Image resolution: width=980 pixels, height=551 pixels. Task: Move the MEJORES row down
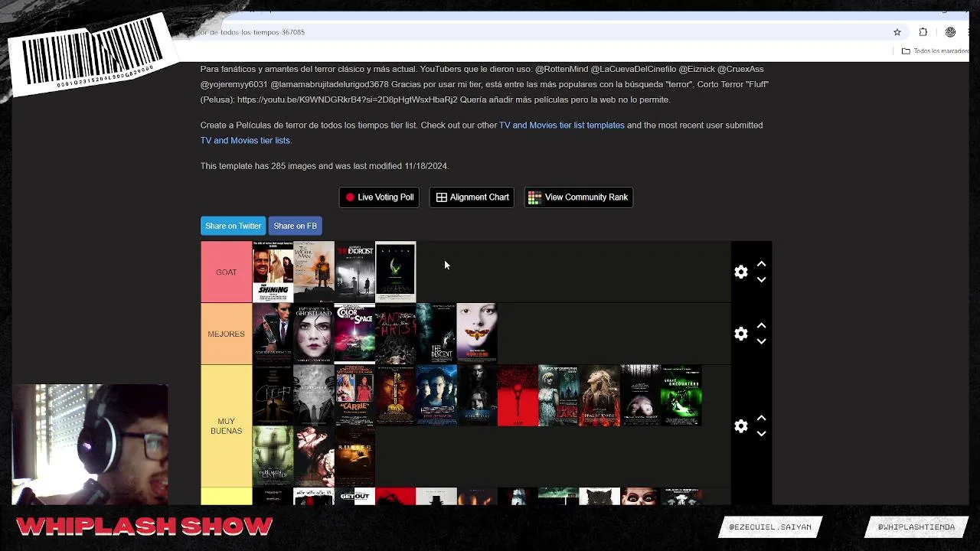coord(761,341)
